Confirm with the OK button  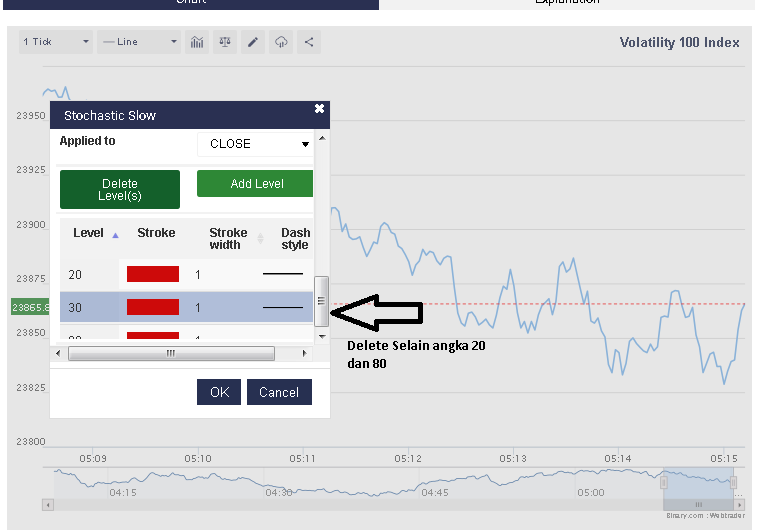219,392
